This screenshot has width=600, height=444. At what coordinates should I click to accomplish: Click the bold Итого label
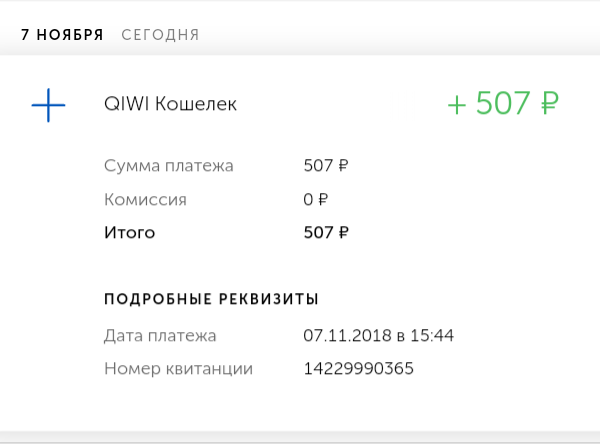130,233
